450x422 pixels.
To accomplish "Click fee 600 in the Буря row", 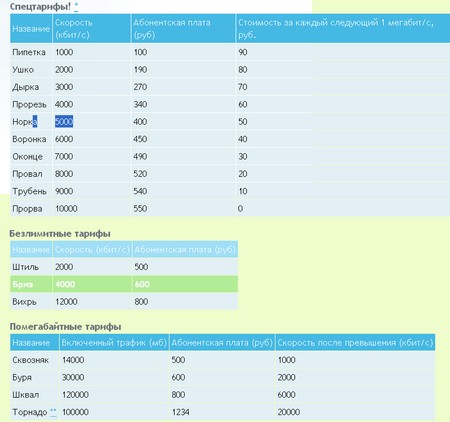I will pos(178,377).
